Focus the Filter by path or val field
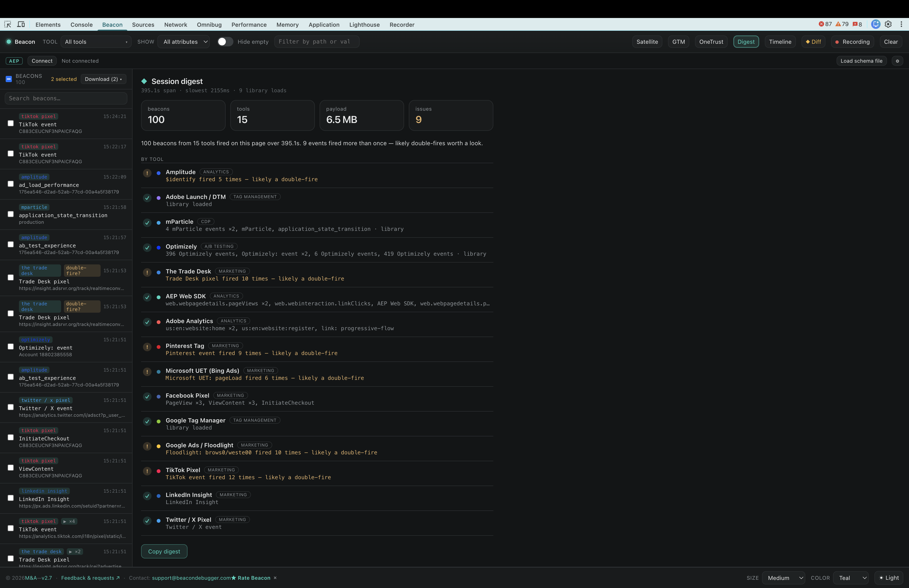The width and height of the screenshot is (909, 588). (317, 42)
